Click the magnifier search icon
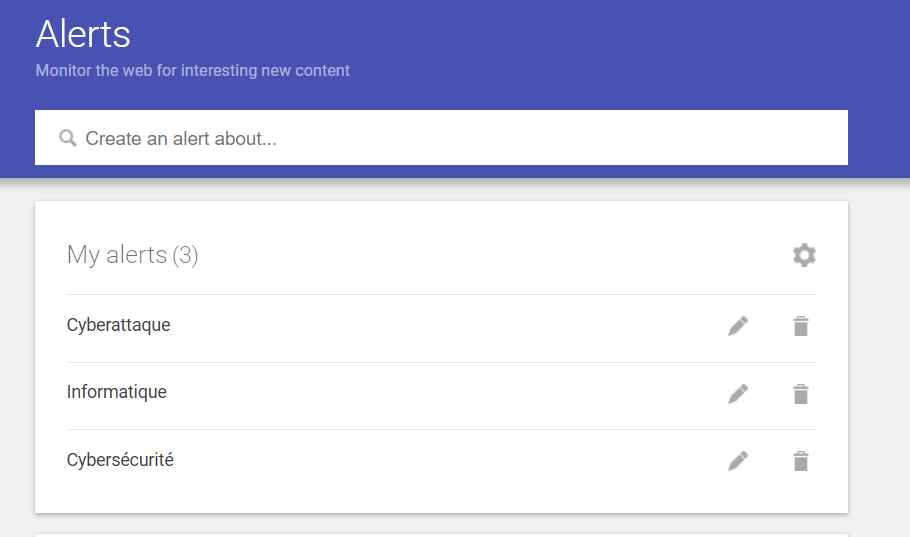 point(68,138)
